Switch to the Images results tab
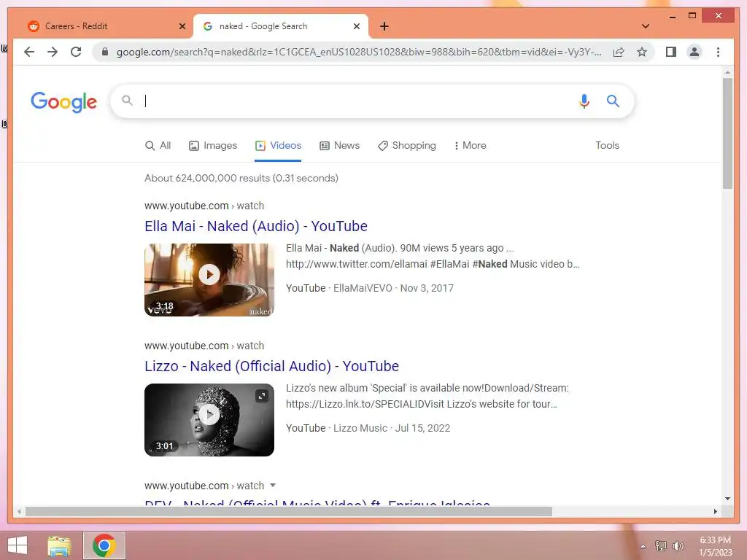The height and width of the screenshot is (560, 747). pos(213,146)
